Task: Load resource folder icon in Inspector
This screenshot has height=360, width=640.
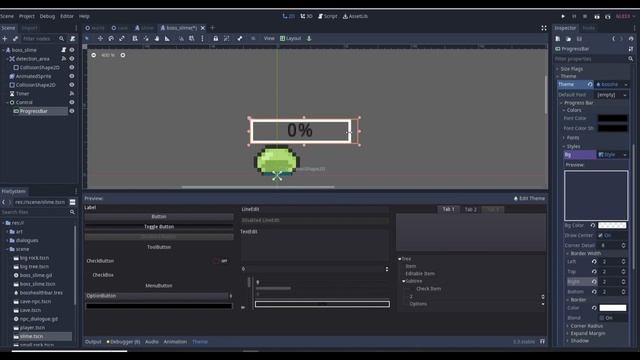Action: point(569,39)
